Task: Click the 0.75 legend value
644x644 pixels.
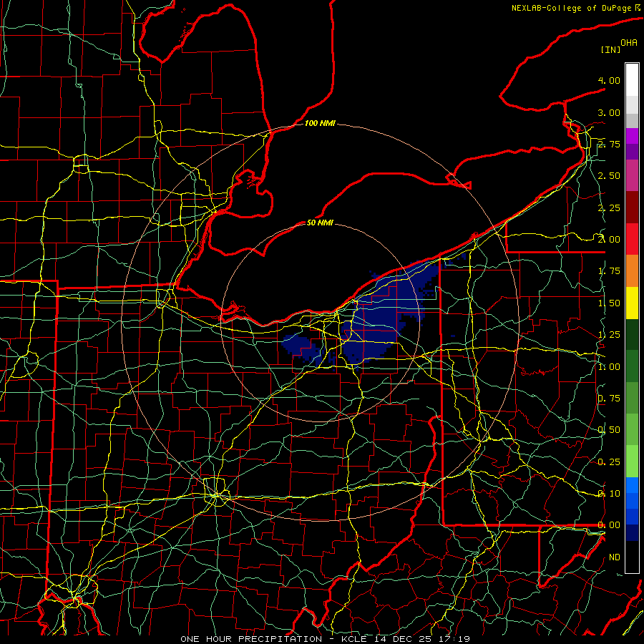Action: pos(609,399)
